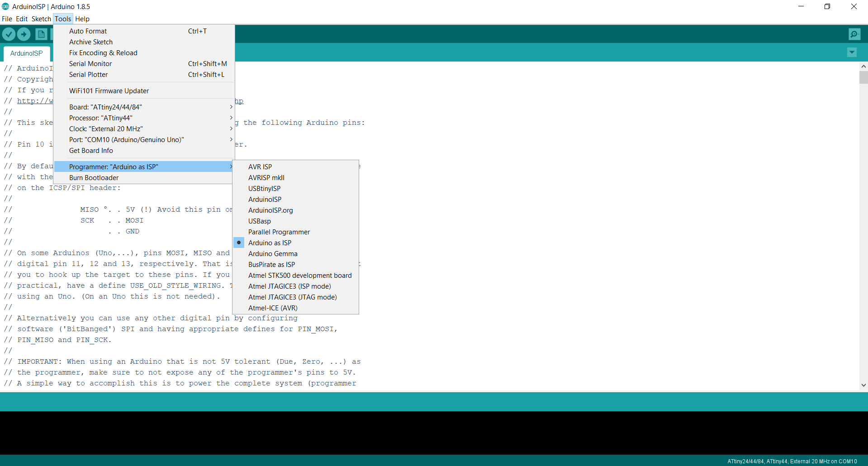Restore down the Arduino window
This screenshot has width=868, height=466.
click(x=827, y=6)
